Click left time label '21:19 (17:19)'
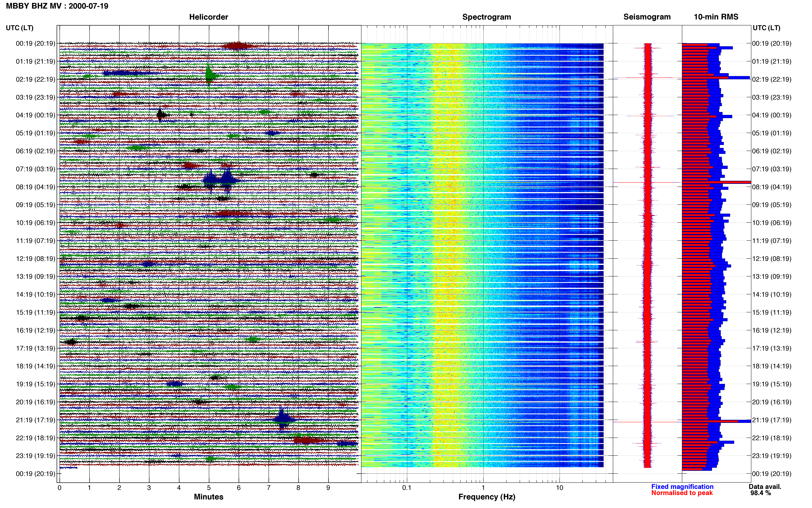This screenshot has height=508, width=812. [36, 420]
